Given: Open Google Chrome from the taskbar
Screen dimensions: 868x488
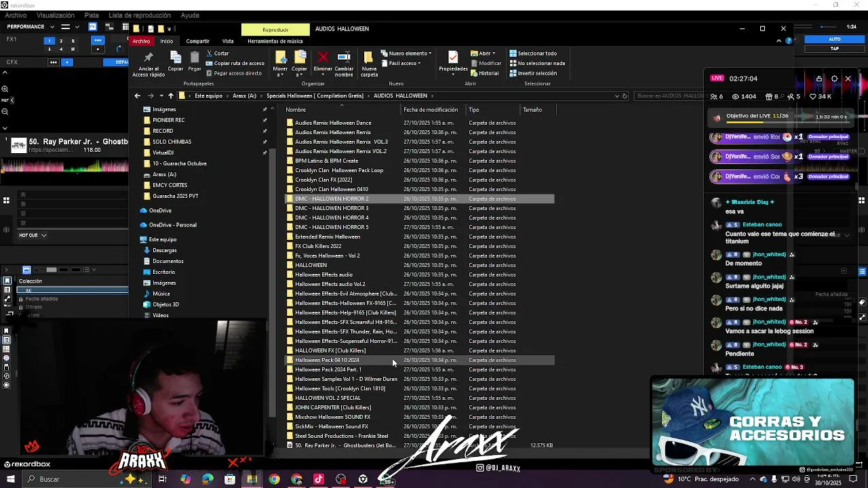Looking at the screenshot, I should click(274, 479).
